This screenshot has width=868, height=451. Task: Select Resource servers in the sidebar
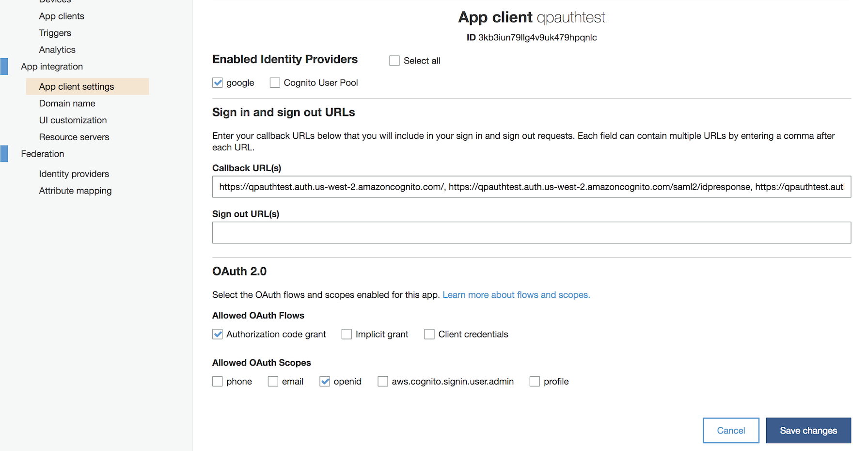tap(74, 137)
